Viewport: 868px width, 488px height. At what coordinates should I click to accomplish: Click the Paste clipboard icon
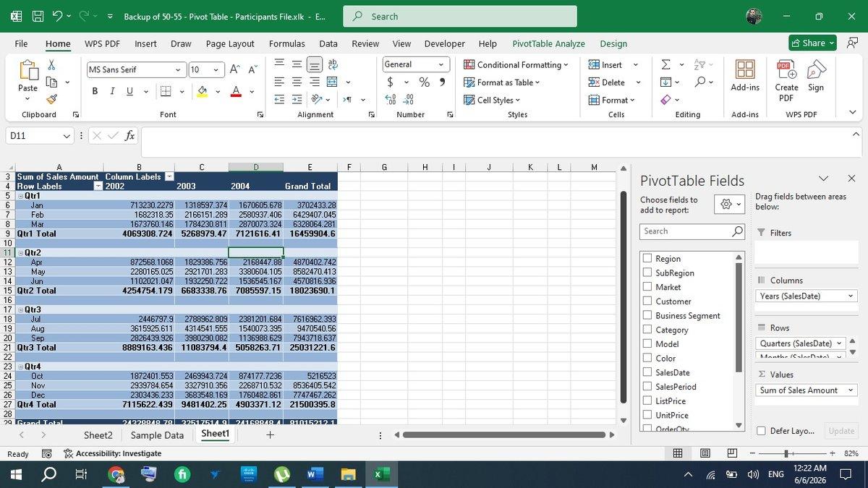click(27, 71)
